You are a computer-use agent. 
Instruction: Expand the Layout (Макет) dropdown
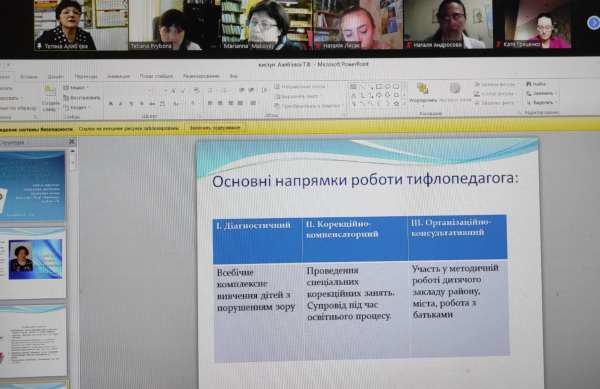75,88
